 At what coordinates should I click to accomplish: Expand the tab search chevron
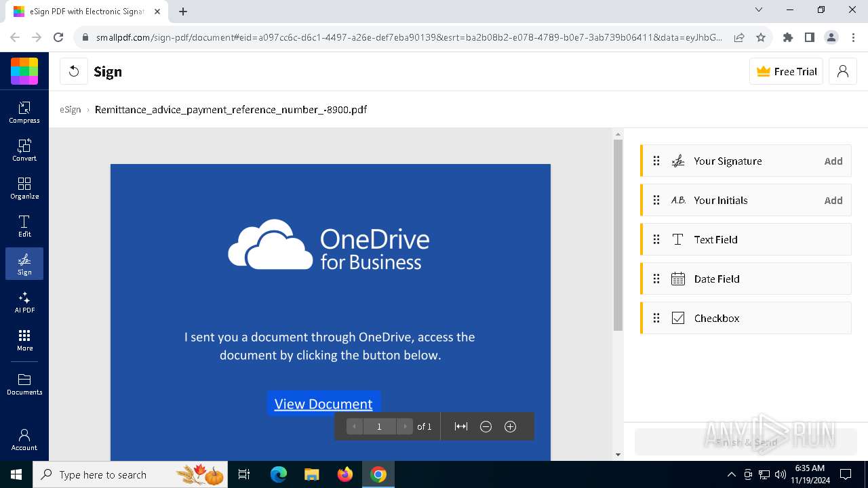coord(759,10)
